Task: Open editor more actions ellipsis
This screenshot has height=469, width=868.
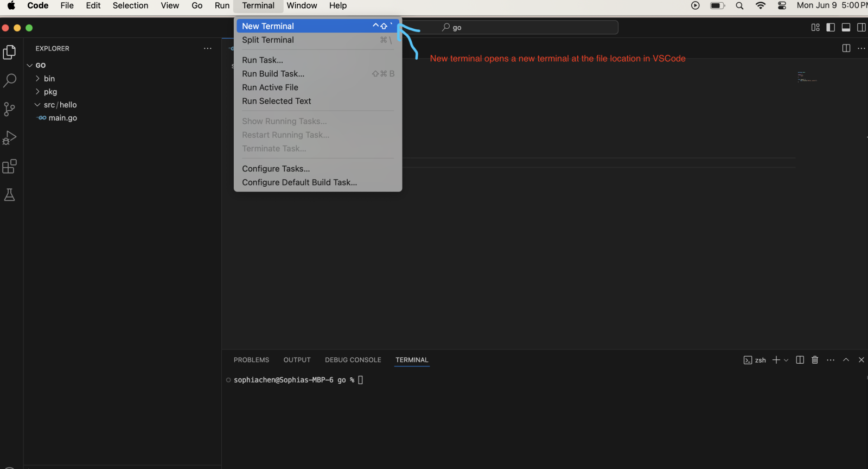Action: point(861,48)
